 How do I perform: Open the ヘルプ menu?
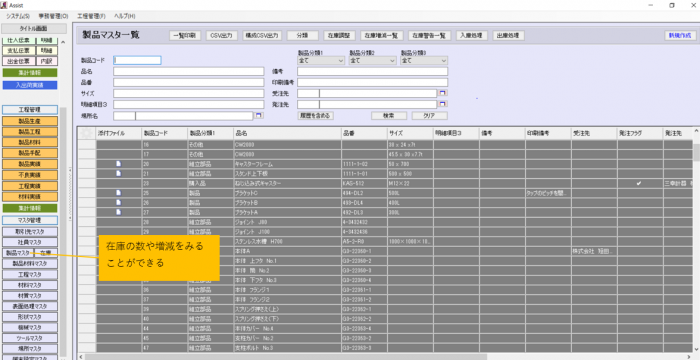[125, 16]
